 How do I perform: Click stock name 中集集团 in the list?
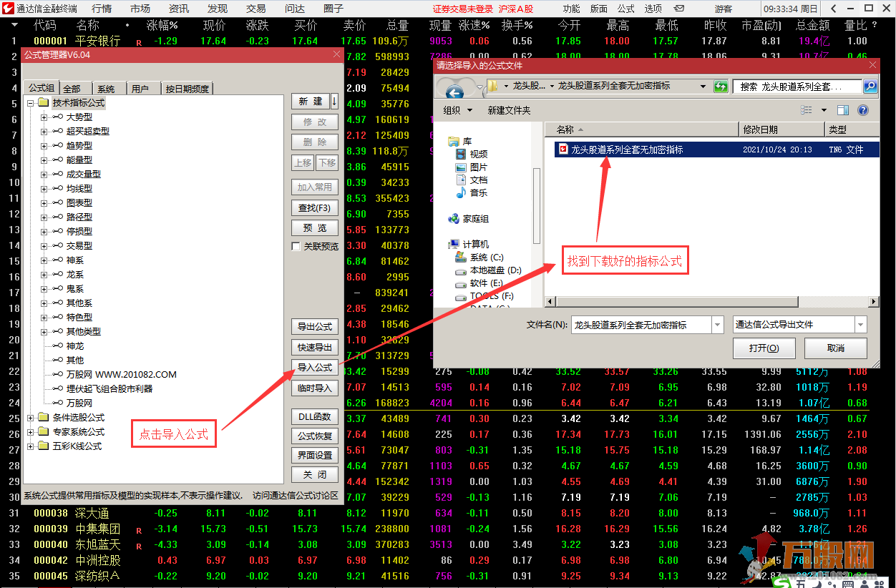pyautogui.click(x=98, y=529)
